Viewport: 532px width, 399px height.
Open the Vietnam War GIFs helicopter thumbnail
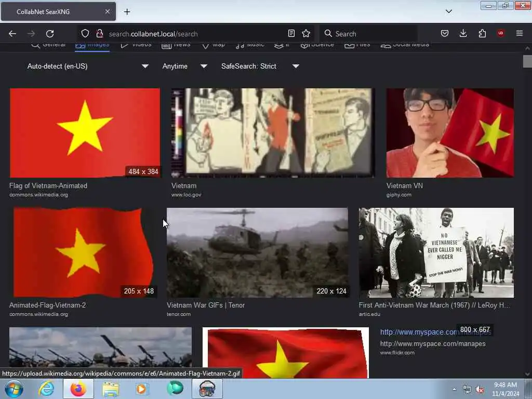tap(257, 252)
